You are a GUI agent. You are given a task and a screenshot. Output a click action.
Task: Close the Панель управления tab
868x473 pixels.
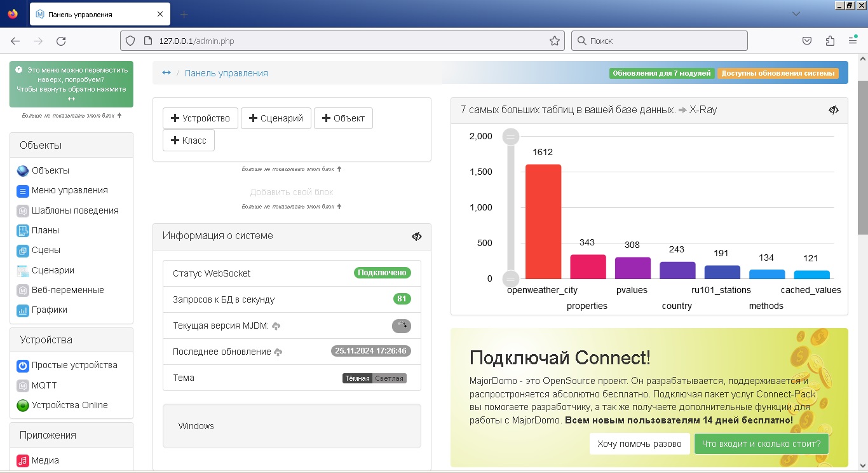(x=160, y=14)
